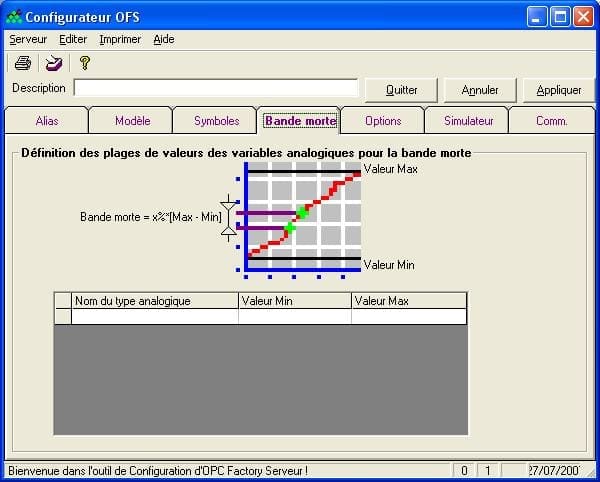Open help with the question mark icon
600x482 pixels.
click(85, 63)
